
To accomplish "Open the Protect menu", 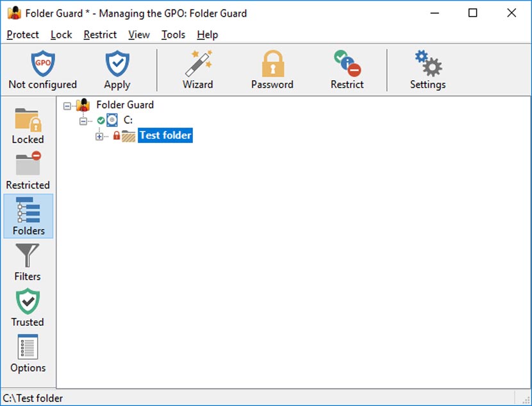I will [x=22, y=35].
